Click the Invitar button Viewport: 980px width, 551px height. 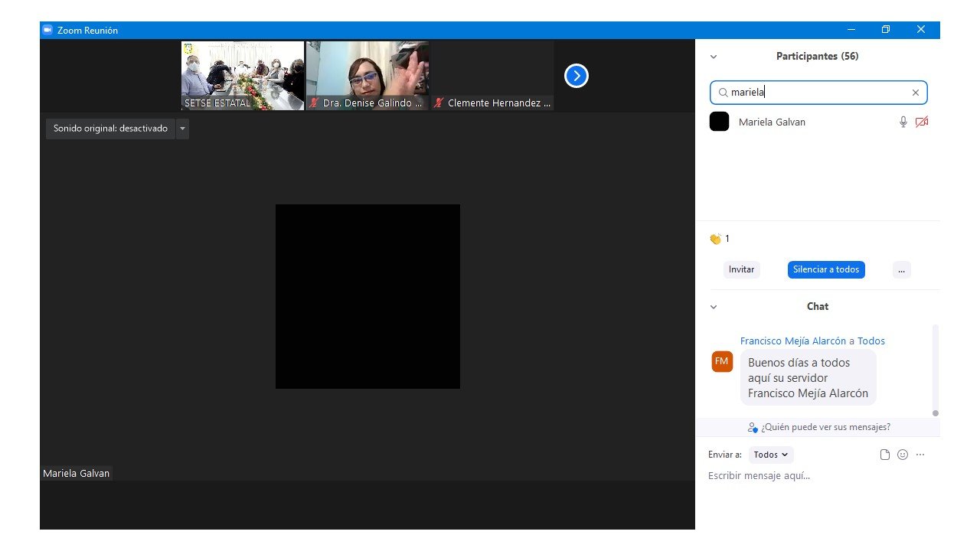[x=741, y=269]
